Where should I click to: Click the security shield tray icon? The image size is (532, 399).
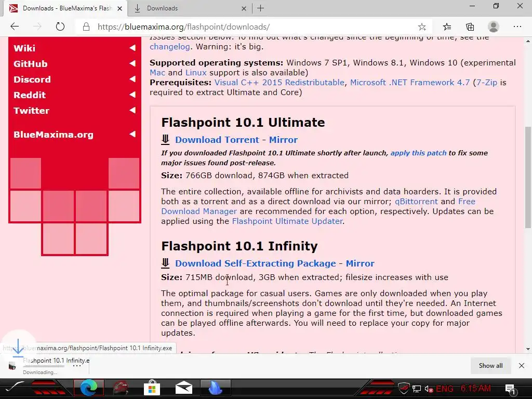[x=404, y=388]
